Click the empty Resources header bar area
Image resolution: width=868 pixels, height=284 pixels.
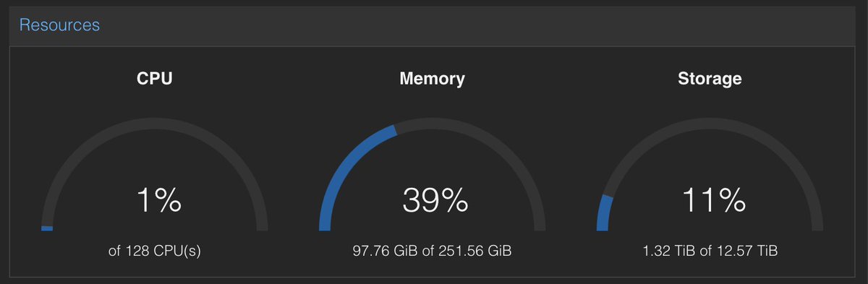[477, 25]
